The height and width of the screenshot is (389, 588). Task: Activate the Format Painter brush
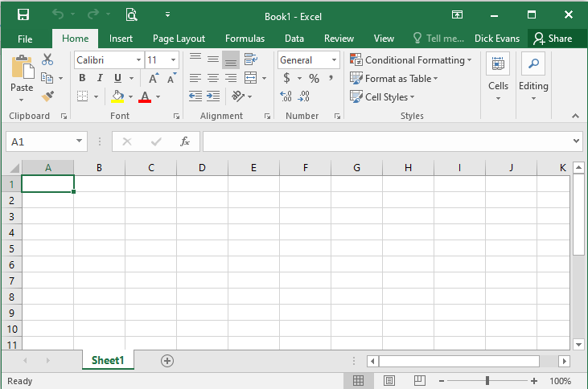[47, 96]
